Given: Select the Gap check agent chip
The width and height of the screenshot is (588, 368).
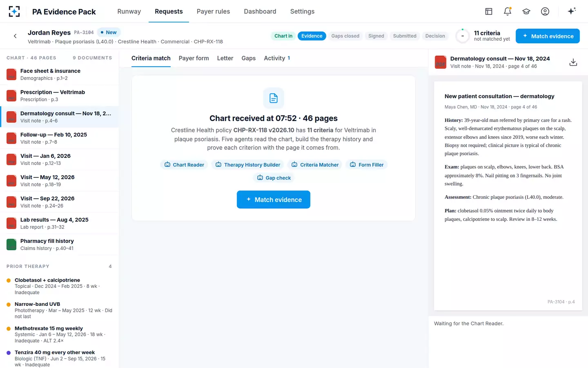Looking at the screenshot, I should 274,178.
